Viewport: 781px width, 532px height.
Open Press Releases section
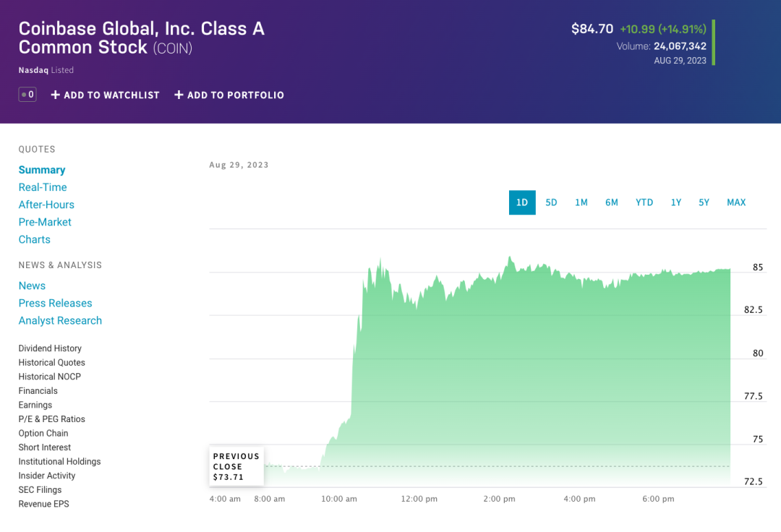pos(55,303)
